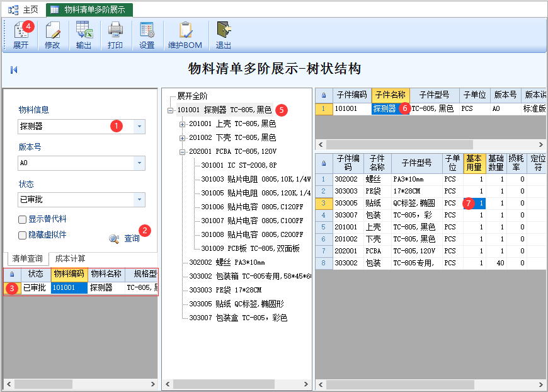
Task: Switch to the 成本计算 tab
Action: coord(71,258)
